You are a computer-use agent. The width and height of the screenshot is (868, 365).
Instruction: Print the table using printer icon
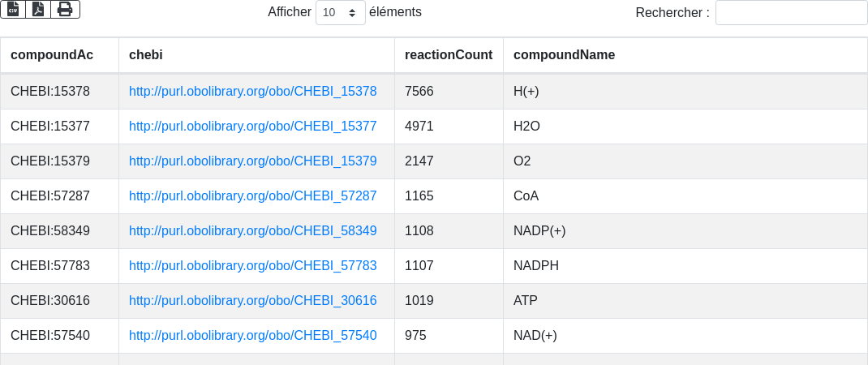pyautogui.click(x=65, y=9)
